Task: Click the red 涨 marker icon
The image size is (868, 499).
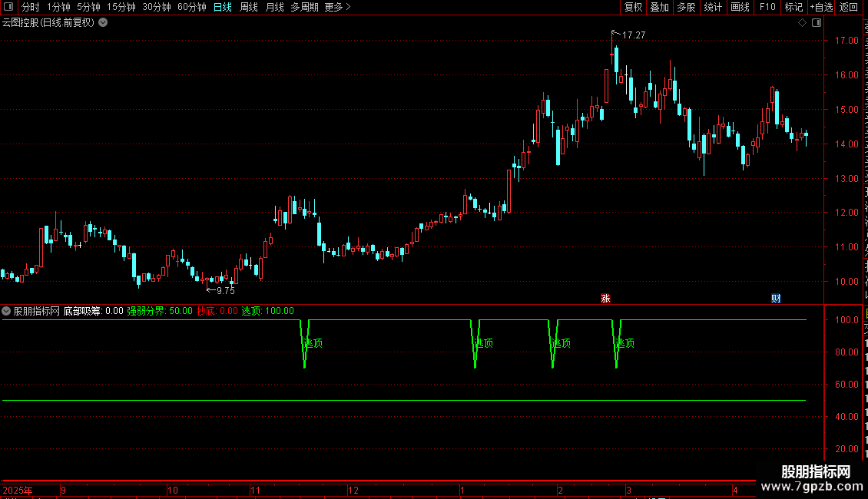Action: pyautogui.click(x=605, y=298)
